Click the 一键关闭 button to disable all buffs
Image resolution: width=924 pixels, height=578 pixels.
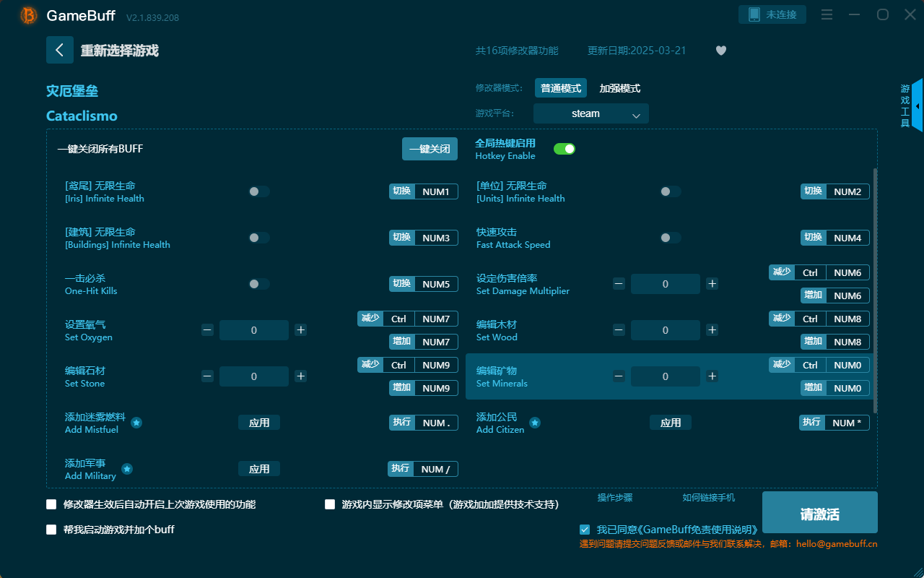[x=430, y=148]
